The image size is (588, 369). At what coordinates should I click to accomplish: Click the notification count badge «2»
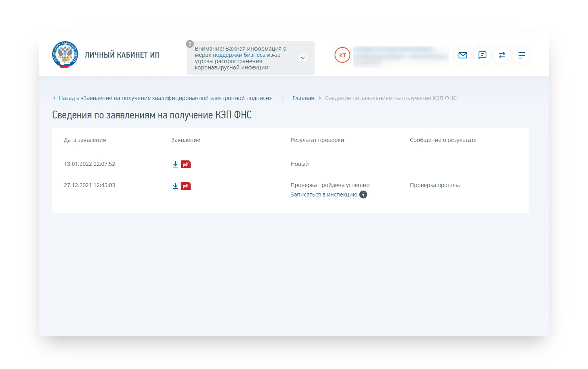tap(190, 44)
